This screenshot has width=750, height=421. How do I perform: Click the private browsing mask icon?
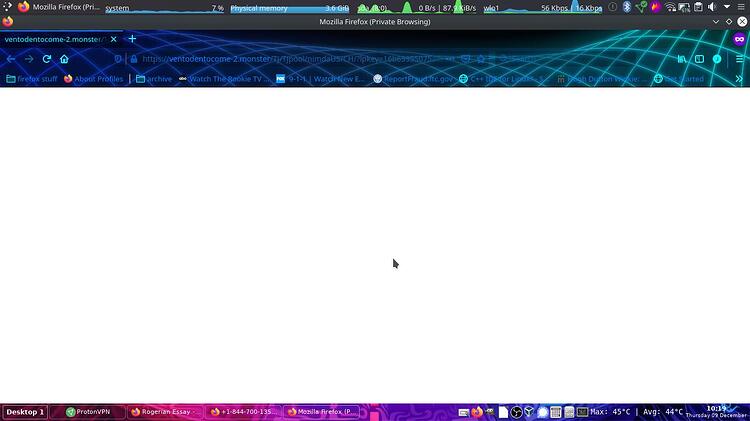tap(739, 39)
